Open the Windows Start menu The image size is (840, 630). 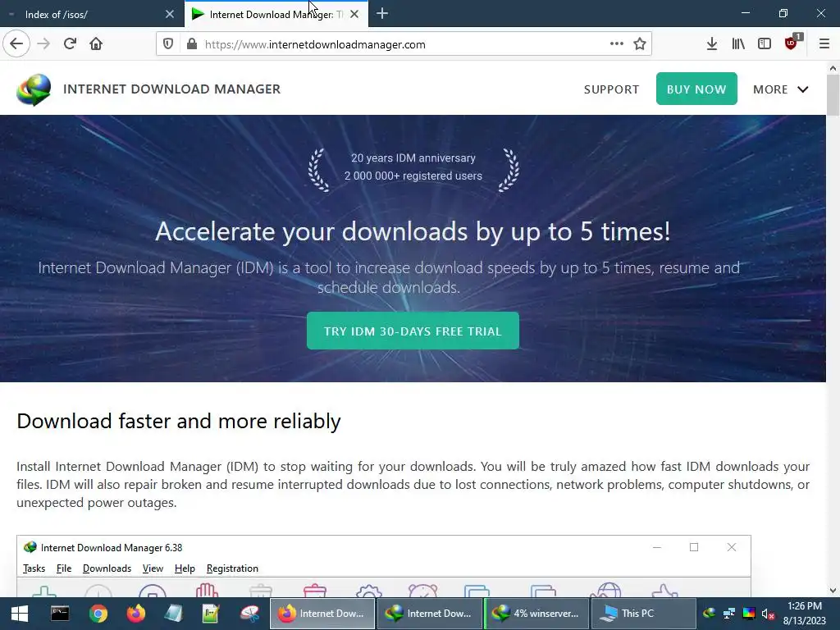pyautogui.click(x=20, y=614)
